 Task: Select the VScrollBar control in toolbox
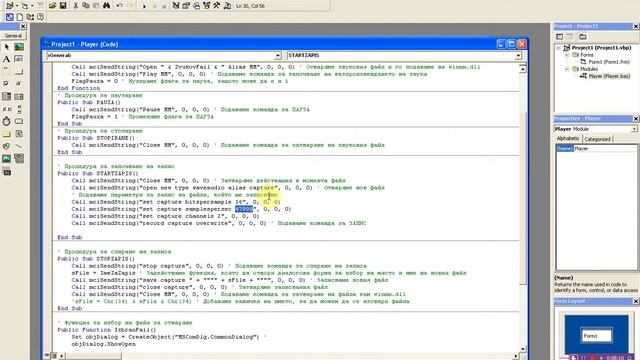(x=19, y=109)
